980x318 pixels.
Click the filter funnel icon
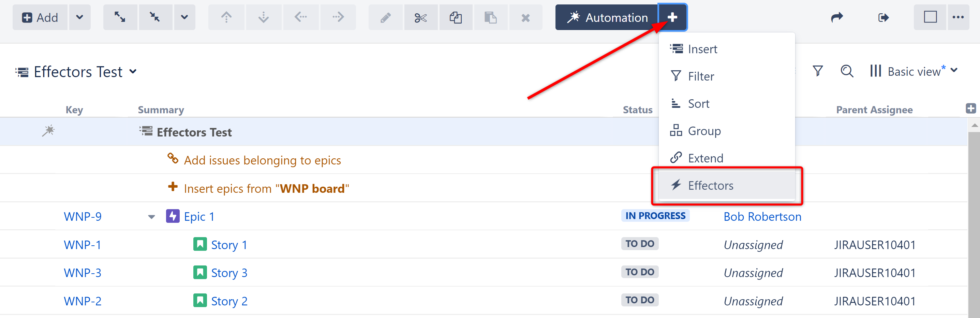(x=818, y=71)
